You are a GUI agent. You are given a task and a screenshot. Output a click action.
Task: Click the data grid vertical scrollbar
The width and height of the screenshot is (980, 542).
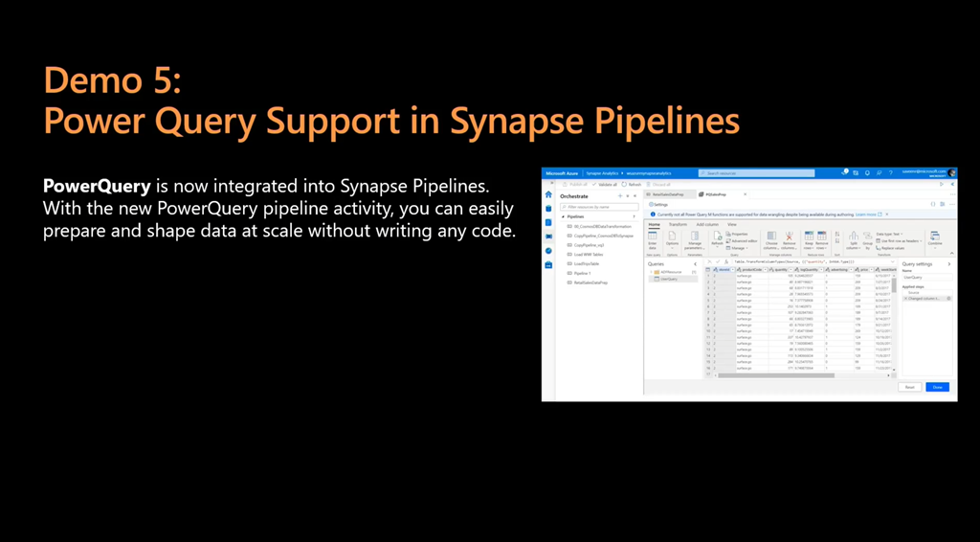click(894, 286)
